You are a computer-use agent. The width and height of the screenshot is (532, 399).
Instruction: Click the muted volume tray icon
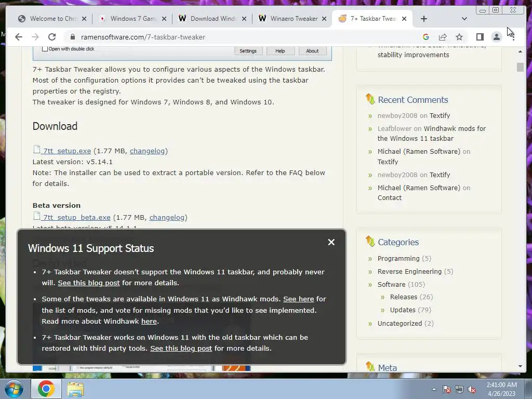pos(472,389)
